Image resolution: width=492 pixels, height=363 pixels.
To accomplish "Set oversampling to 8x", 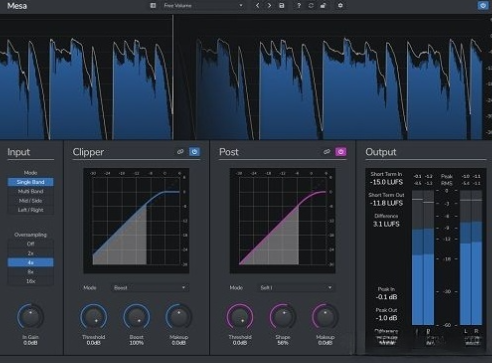I will 30,272.
